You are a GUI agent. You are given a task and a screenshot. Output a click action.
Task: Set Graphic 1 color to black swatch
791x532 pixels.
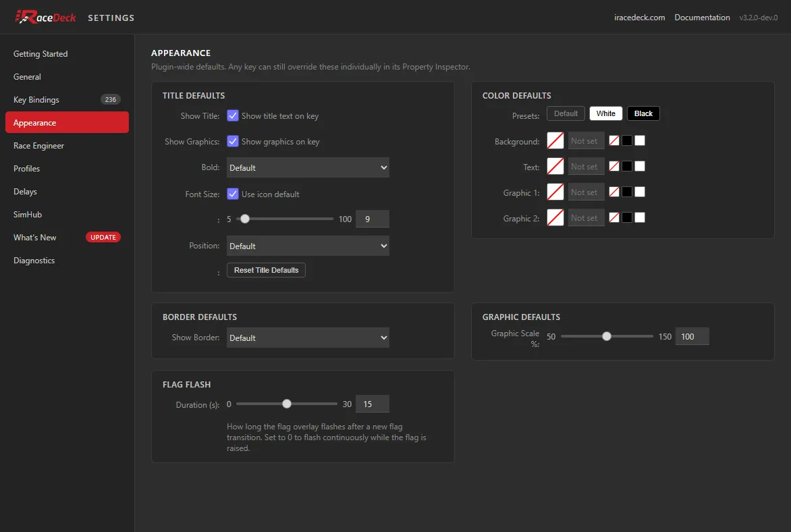click(x=627, y=192)
